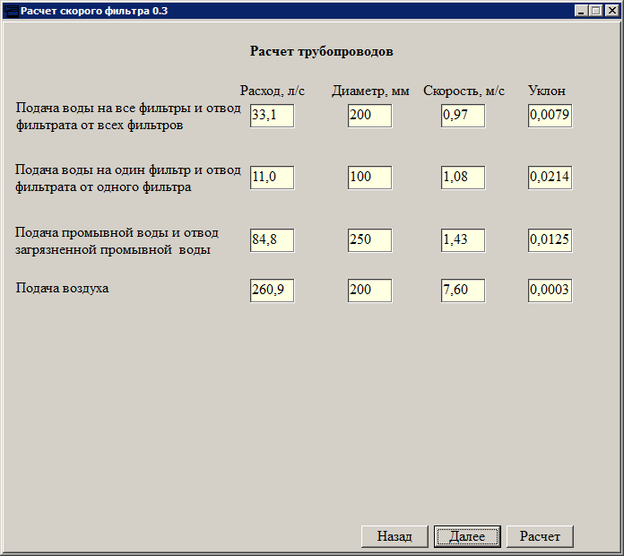Click the label Подача воздуха
This screenshot has height=556, width=624.
(x=62, y=288)
